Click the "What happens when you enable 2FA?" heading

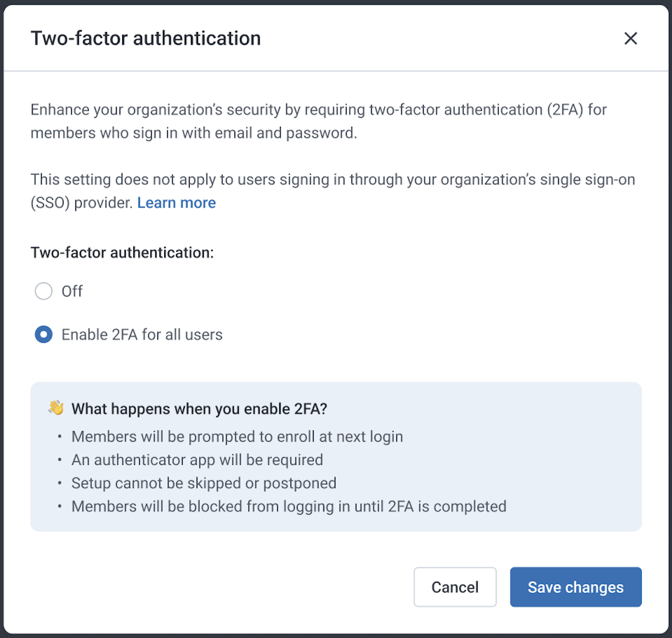[x=199, y=409]
